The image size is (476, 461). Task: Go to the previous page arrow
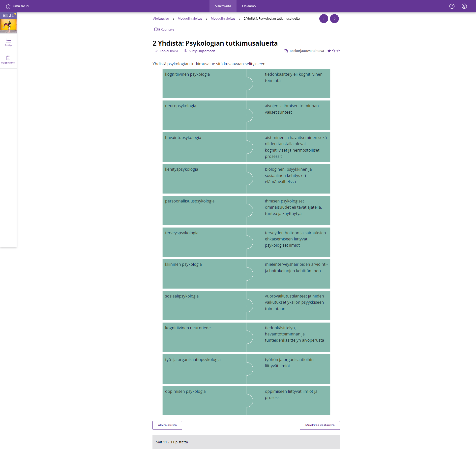324,19
